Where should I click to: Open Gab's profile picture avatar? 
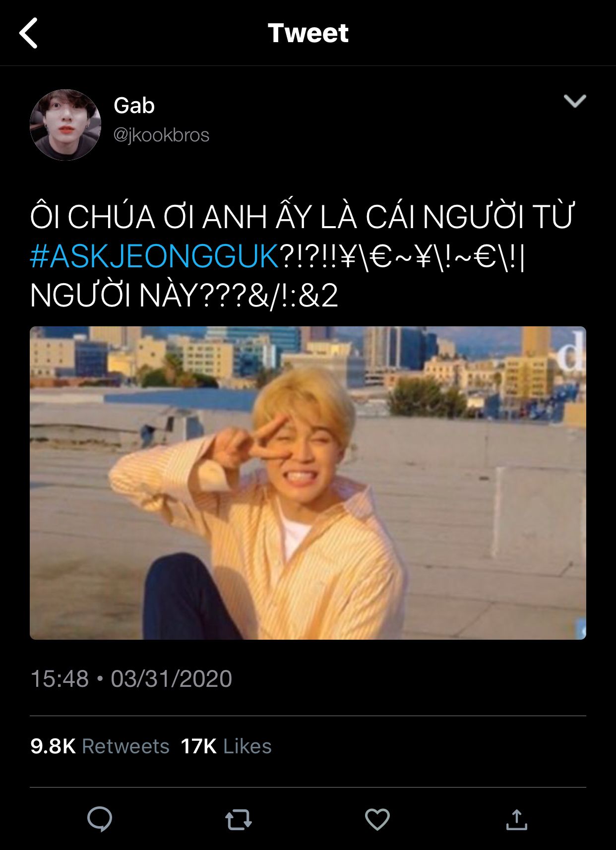point(65,125)
